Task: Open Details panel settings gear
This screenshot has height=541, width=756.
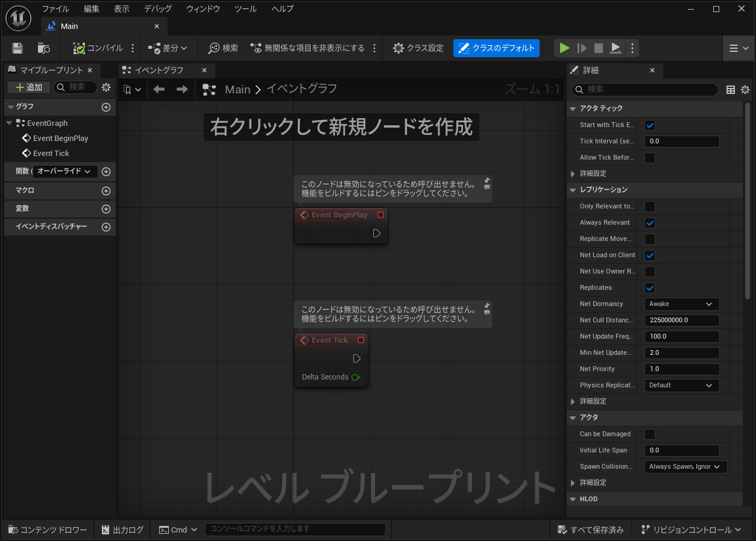Action: click(745, 90)
